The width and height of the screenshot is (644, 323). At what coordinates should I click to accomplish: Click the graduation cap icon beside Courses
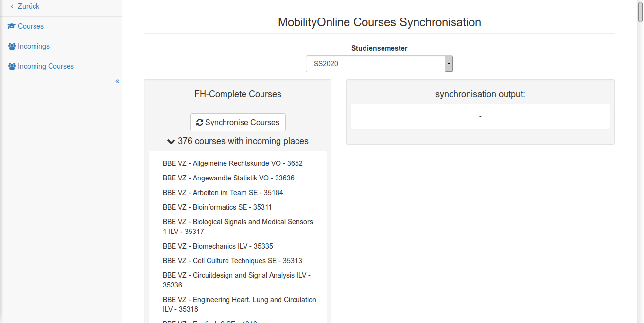tap(12, 26)
